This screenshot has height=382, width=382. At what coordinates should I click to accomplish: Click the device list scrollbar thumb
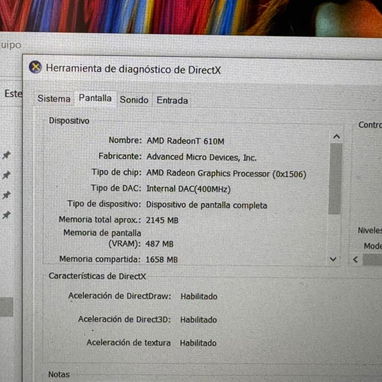pyautogui.click(x=335, y=178)
